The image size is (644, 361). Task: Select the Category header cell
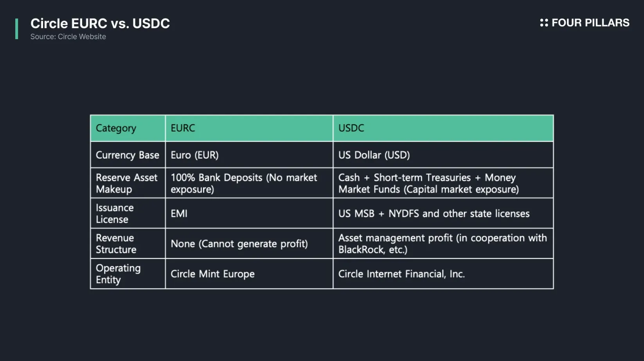click(128, 128)
